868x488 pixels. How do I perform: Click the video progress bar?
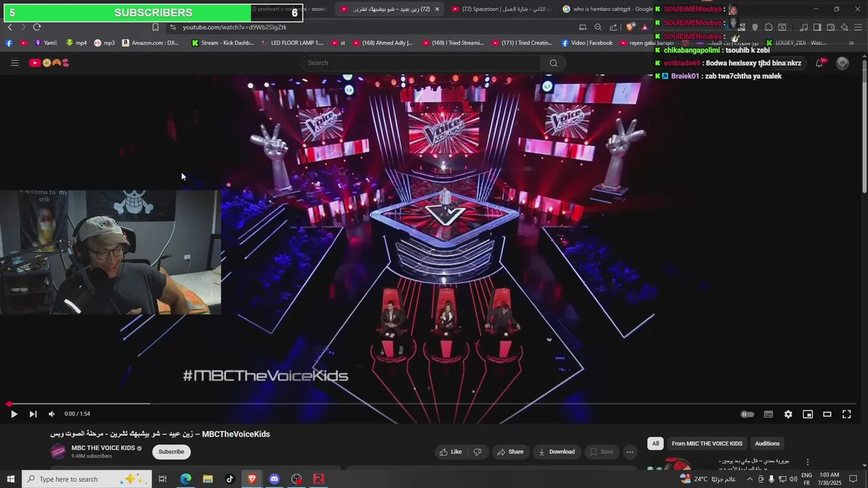tap(431, 404)
